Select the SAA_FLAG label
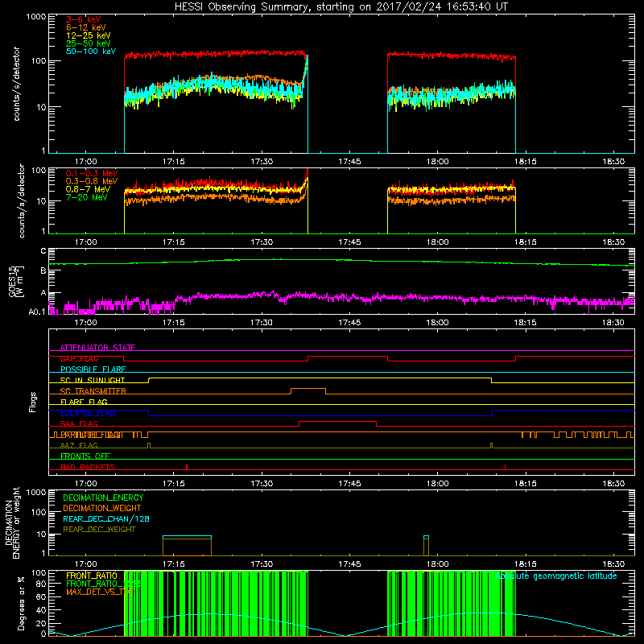This screenshot has height=644, width=644. 79,423
